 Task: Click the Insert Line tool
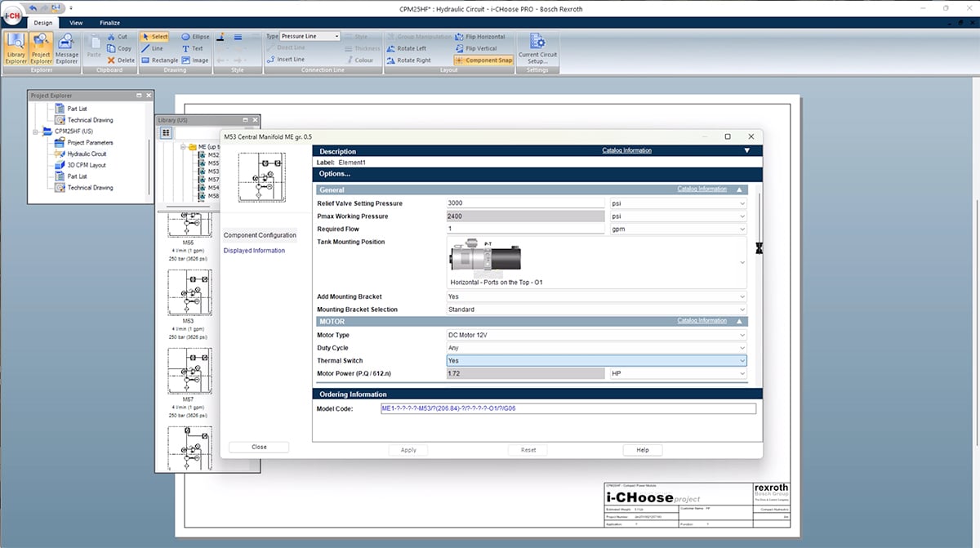click(x=285, y=60)
